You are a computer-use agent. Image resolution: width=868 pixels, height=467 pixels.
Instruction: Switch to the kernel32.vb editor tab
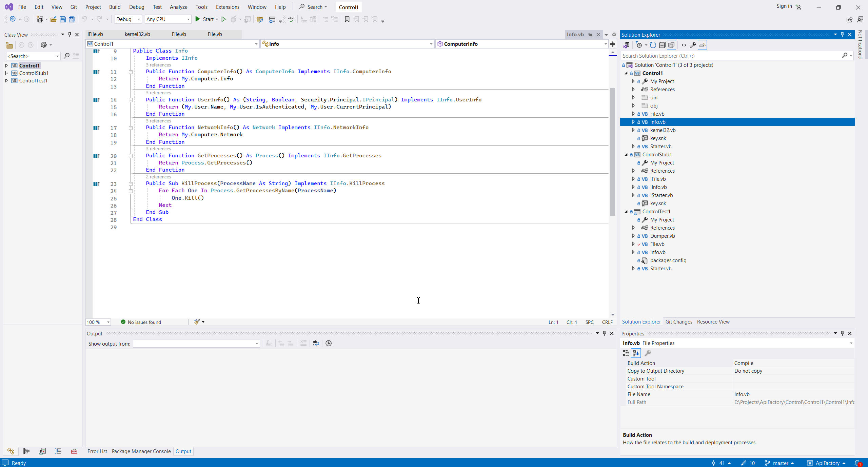137,34
